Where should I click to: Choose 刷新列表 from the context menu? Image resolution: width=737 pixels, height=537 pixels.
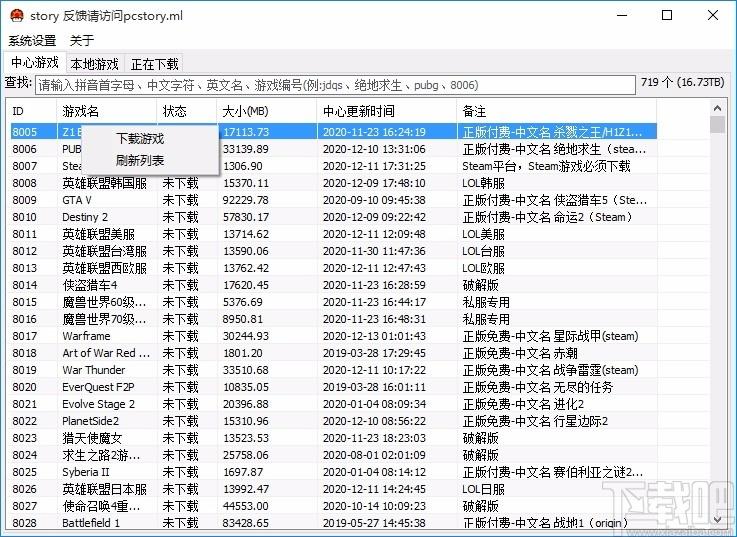[140, 160]
